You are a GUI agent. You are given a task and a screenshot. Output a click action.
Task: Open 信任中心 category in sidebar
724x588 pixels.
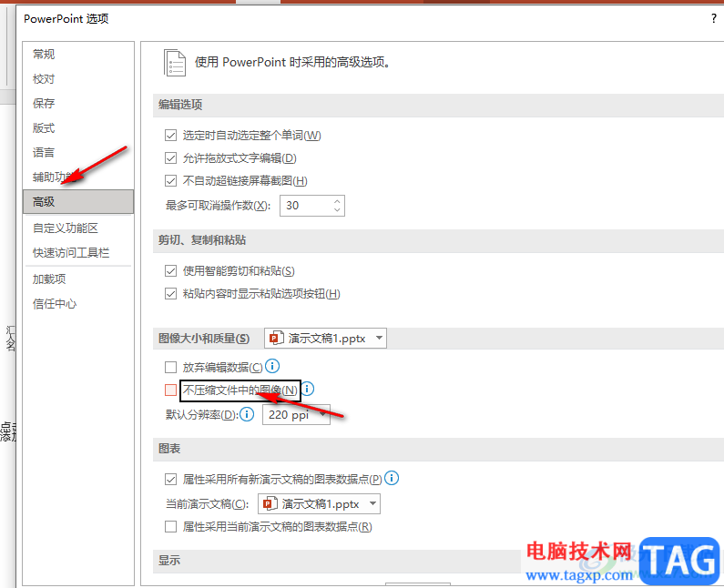point(78,304)
